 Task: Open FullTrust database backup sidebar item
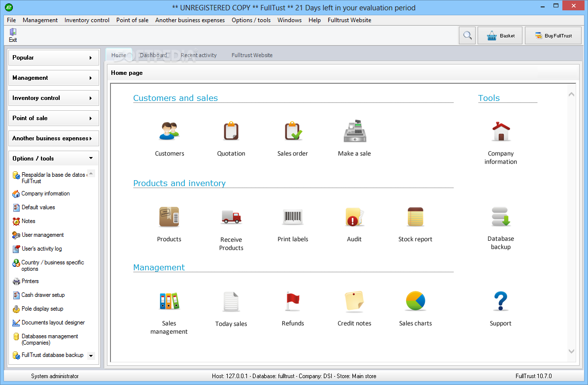[x=48, y=354]
